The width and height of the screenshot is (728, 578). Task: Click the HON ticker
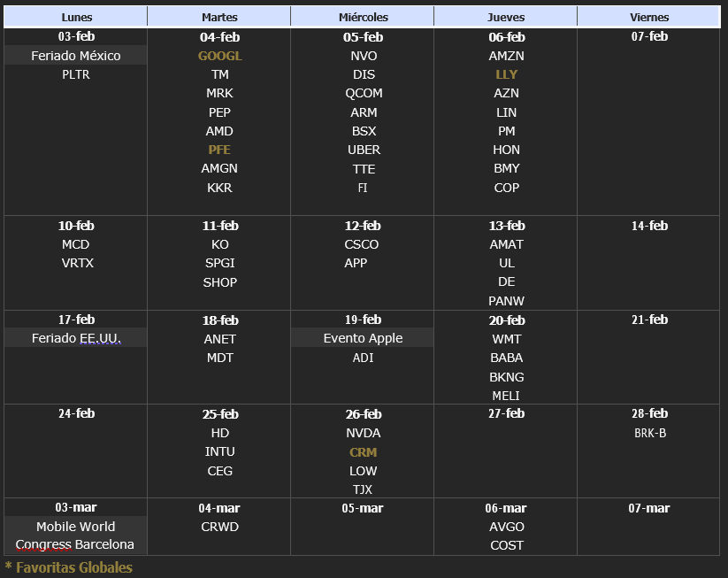click(506, 150)
